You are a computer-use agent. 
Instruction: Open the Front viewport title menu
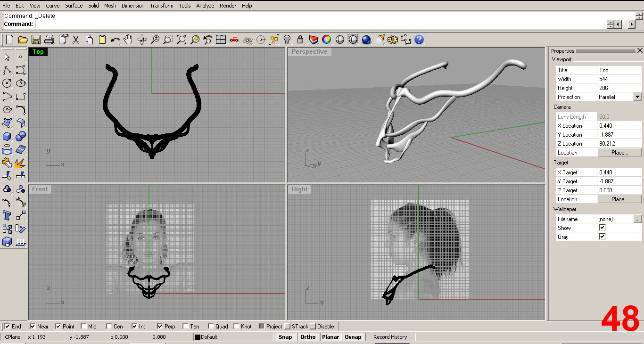tap(40, 189)
